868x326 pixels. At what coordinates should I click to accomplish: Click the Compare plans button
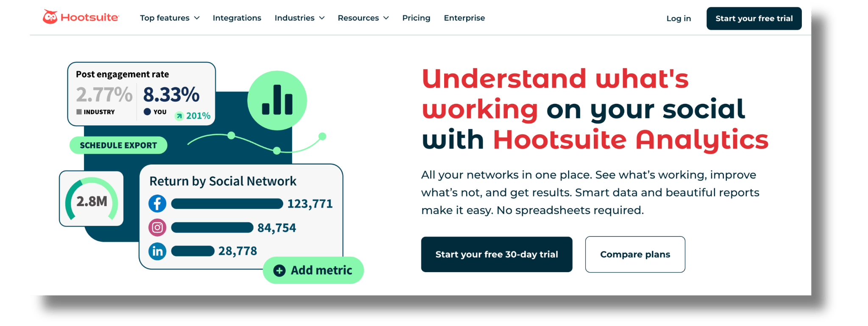635,254
